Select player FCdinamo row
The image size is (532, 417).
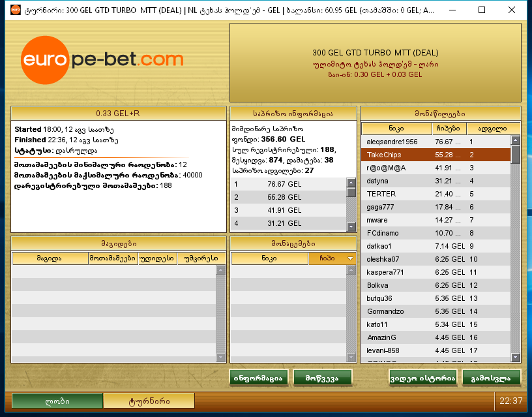(436, 233)
